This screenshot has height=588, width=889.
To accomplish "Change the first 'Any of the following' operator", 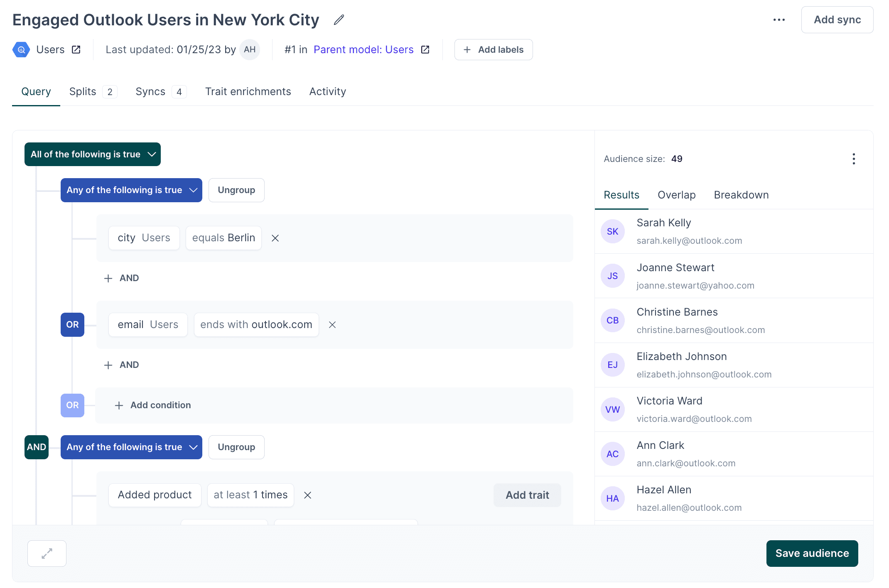I will (x=131, y=190).
